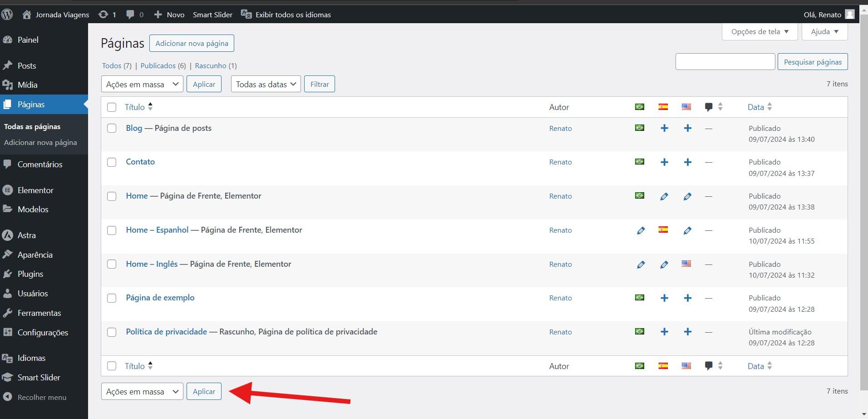This screenshot has height=419, width=868.
Task: Sort by comments icon in header
Action: (x=714, y=107)
